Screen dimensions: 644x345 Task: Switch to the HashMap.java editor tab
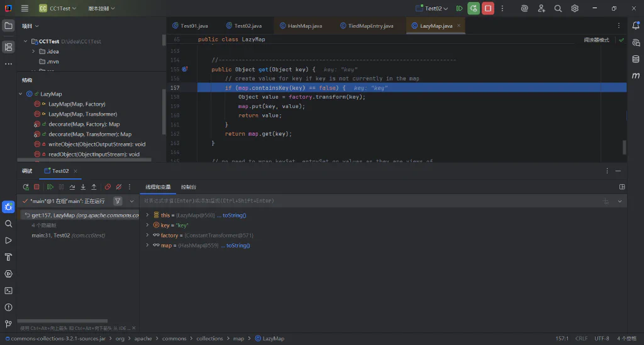(x=301, y=26)
